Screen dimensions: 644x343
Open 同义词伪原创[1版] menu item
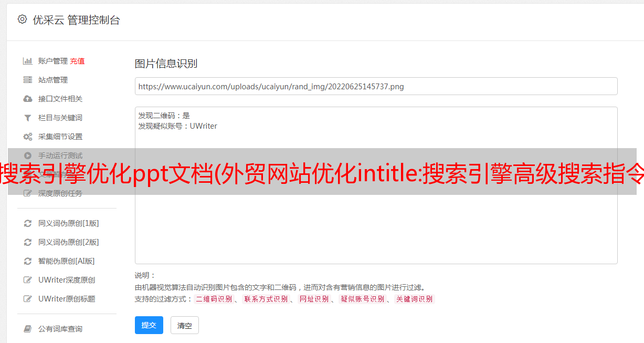pyautogui.click(x=69, y=223)
